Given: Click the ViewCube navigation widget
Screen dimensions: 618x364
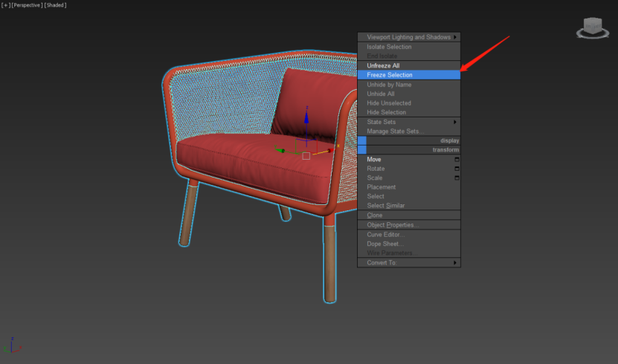Looking at the screenshot, I should point(593,27).
